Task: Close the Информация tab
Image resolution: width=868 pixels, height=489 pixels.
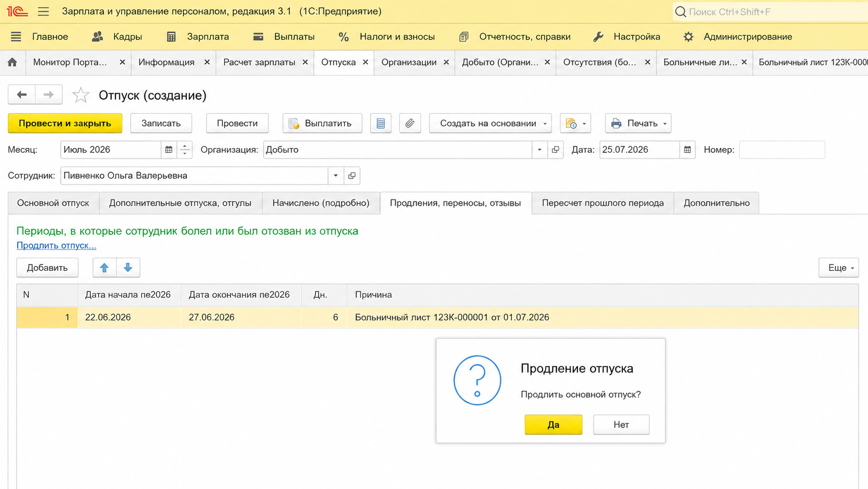Action: [207, 62]
